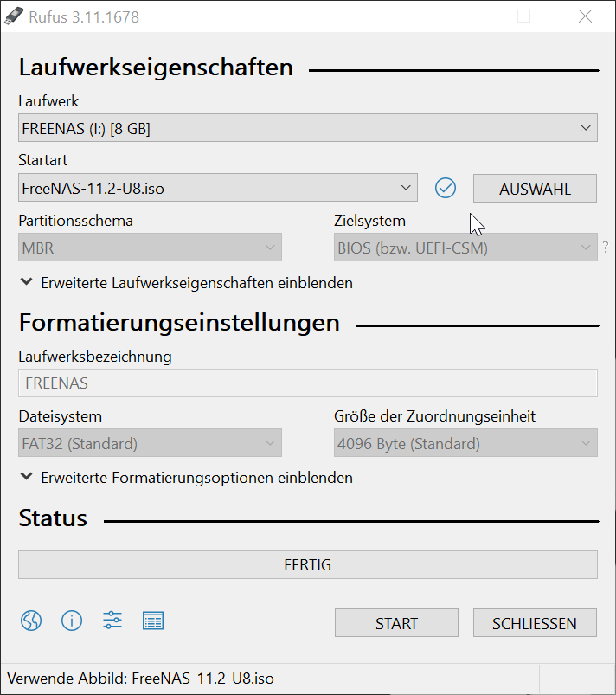The height and width of the screenshot is (695, 616).
Task: Click the START button
Action: click(396, 623)
